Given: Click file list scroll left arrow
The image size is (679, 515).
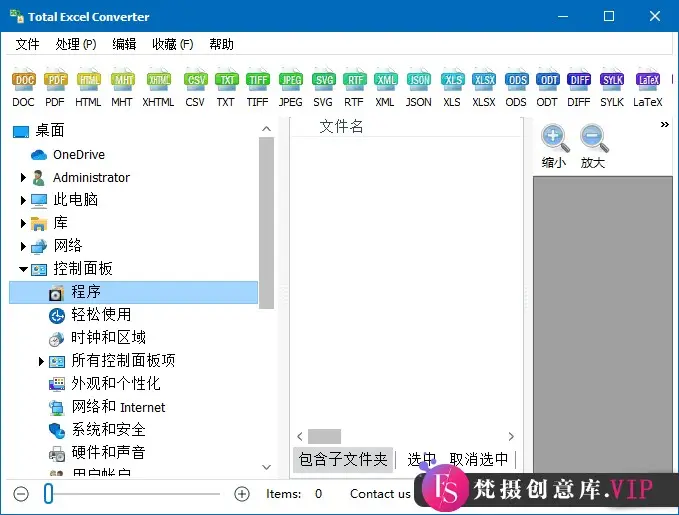Looking at the screenshot, I should (x=300, y=437).
